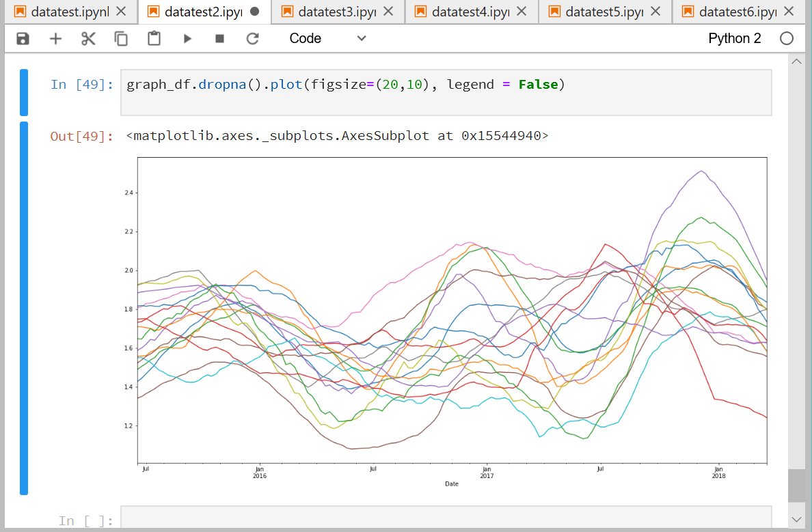
Task: Close the datatest3.ipynb tab
Action: [388, 11]
